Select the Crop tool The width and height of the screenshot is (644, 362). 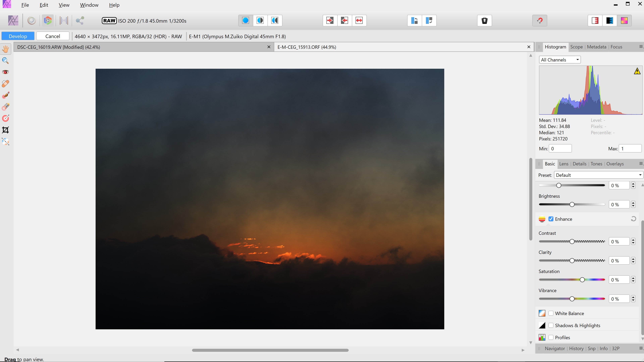(6, 130)
